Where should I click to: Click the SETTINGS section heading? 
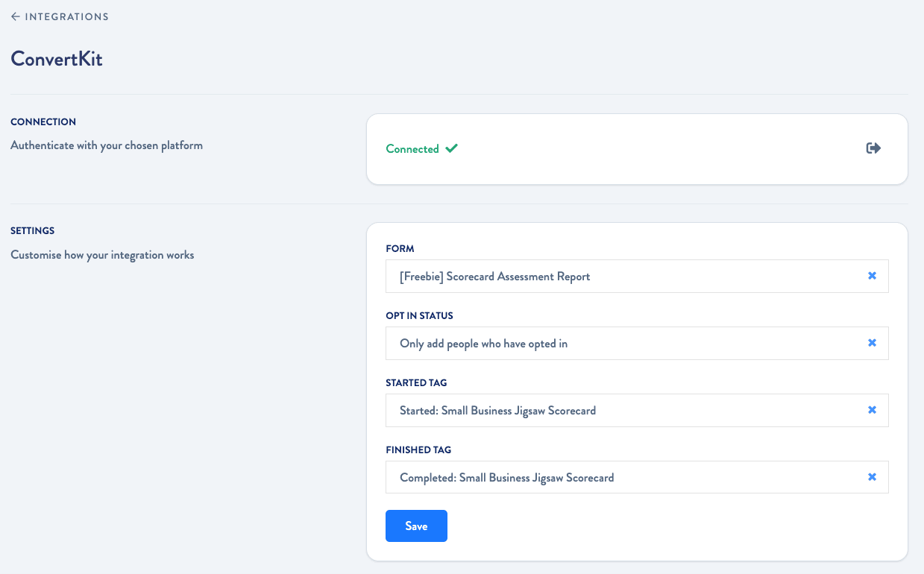(33, 231)
